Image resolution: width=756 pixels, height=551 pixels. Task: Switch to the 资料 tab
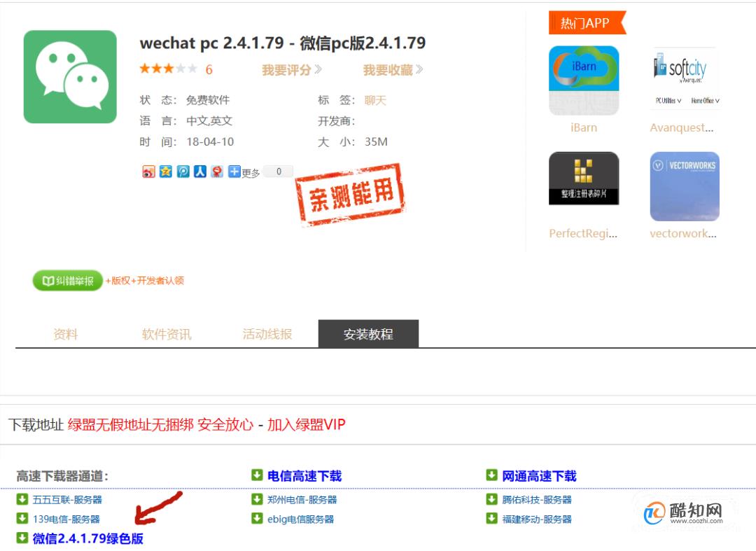click(x=66, y=334)
